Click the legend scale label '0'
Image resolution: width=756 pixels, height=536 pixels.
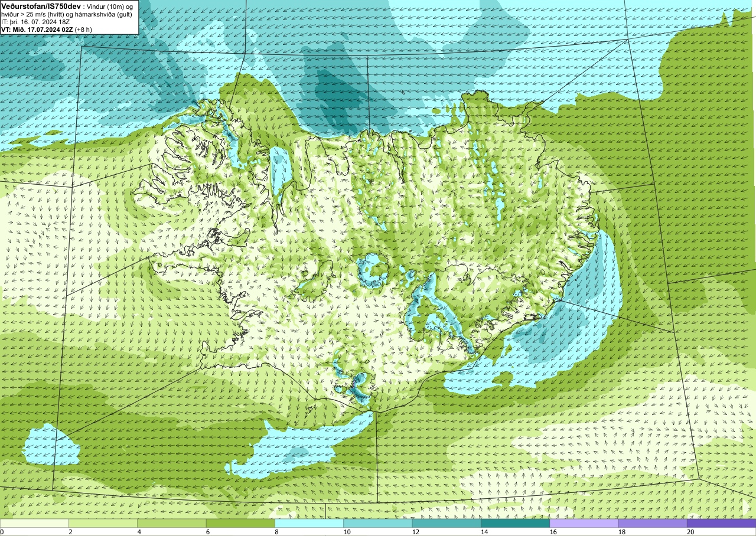pyautogui.click(x=2, y=532)
